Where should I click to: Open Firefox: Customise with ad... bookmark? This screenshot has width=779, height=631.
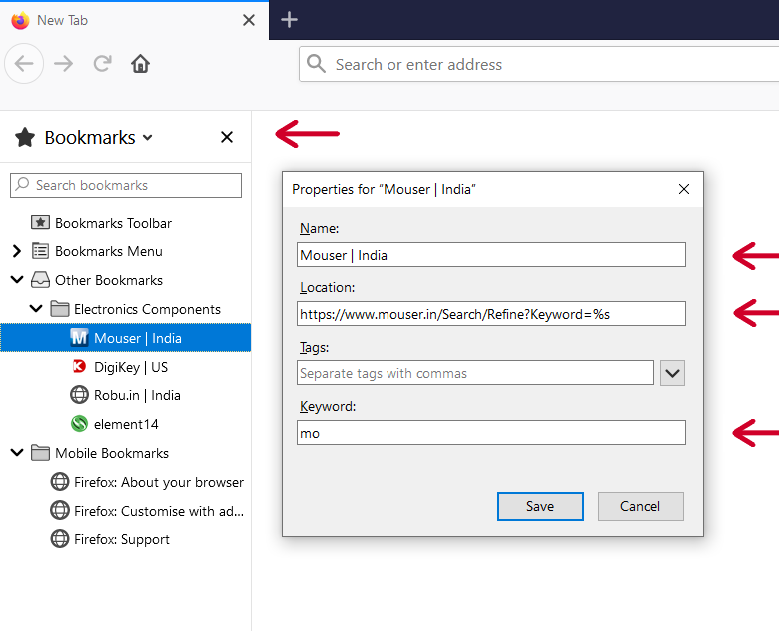click(159, 511)
